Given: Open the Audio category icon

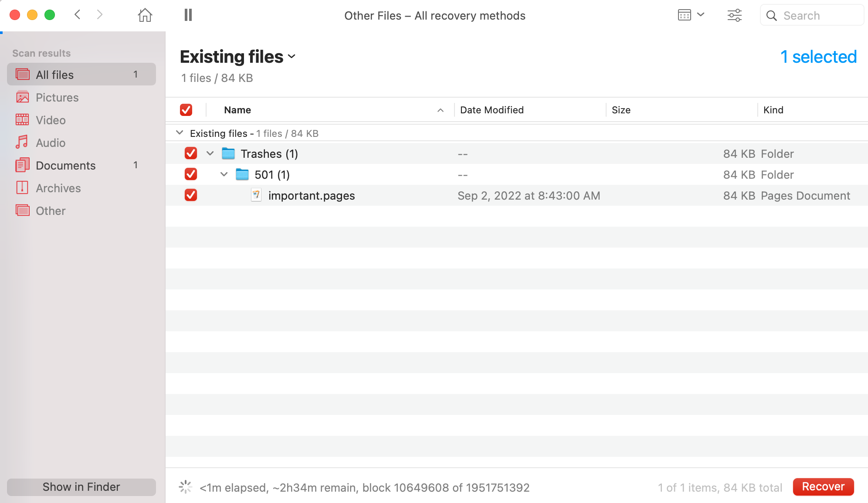Looking at the screenshot, I should tap(21, 142).
